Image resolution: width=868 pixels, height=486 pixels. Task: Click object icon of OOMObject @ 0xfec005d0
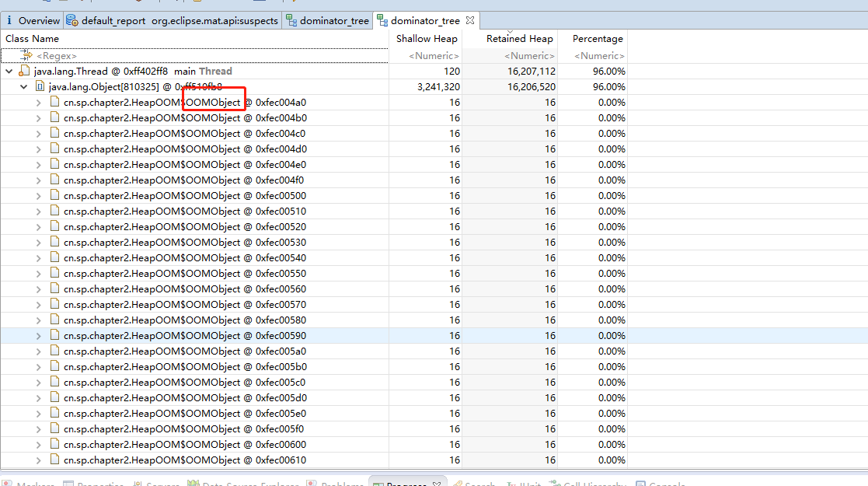tap(54, 397)
